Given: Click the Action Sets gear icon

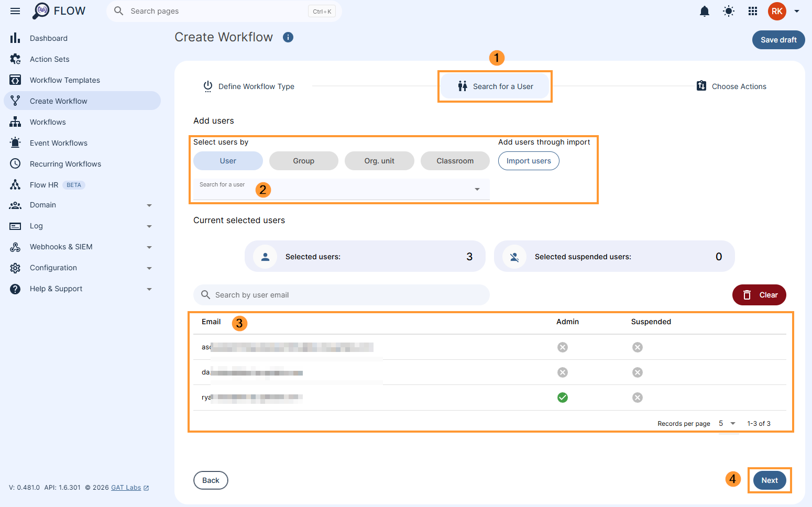Looking at the screenshot, I should (x=15, y=59).
